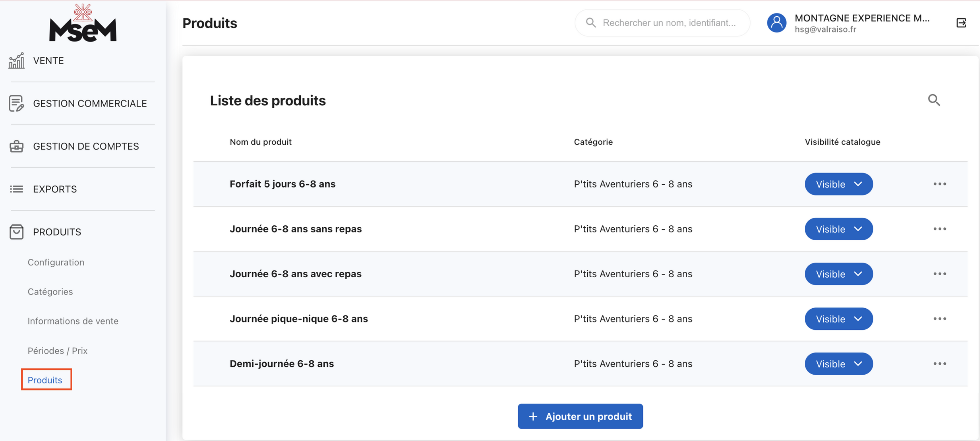
Task: Select Périodes / Prix sidebar entry
Action: pos(57,350)
